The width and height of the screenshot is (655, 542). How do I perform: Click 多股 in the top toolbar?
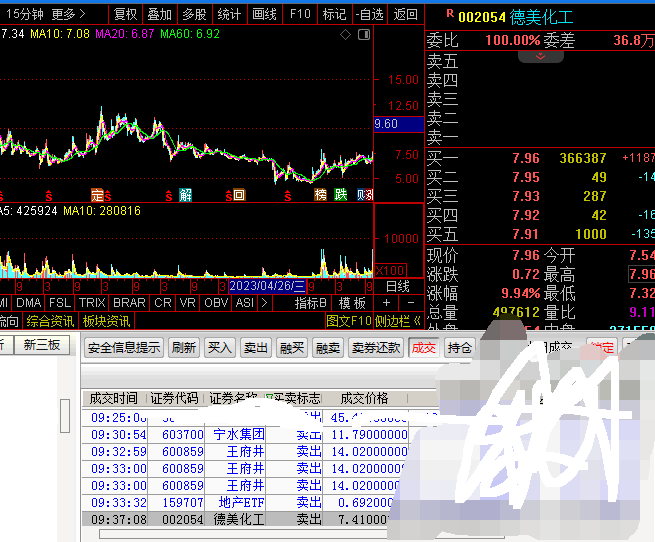coord(195,15)
